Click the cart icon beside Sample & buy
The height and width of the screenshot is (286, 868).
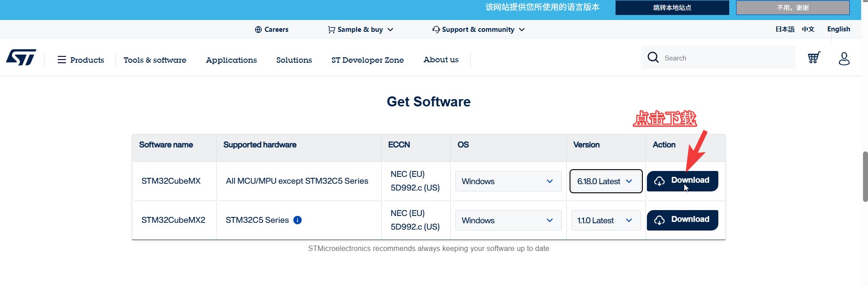[332, 30]
